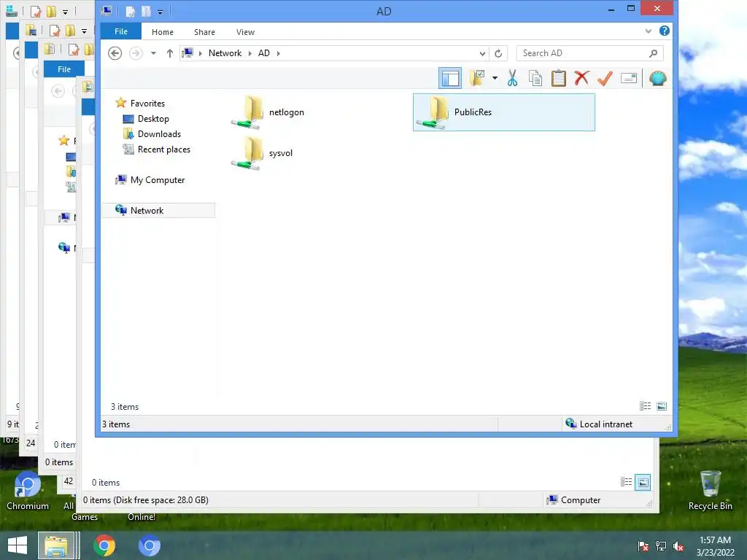Viewport: 747px width, 560px height.
Task: Switch to large icons view in AD window
Action: tap(661, 406)
